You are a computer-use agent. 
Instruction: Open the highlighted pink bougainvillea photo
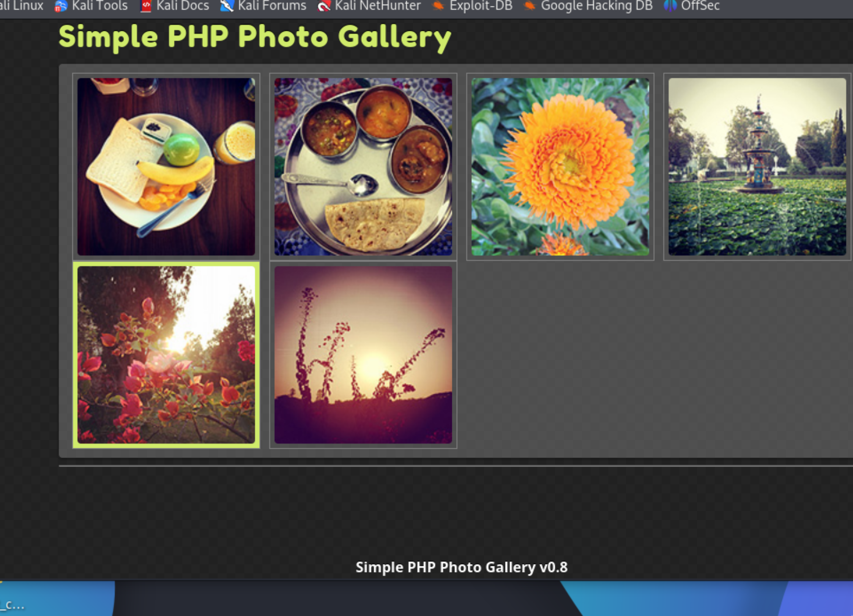pos(166,354)
